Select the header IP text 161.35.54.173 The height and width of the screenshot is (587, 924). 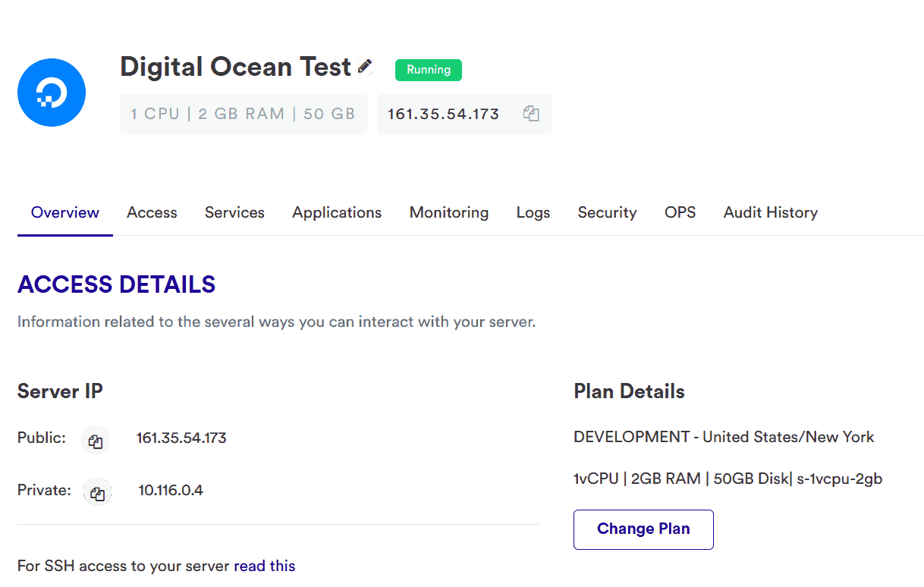[444, 115]
